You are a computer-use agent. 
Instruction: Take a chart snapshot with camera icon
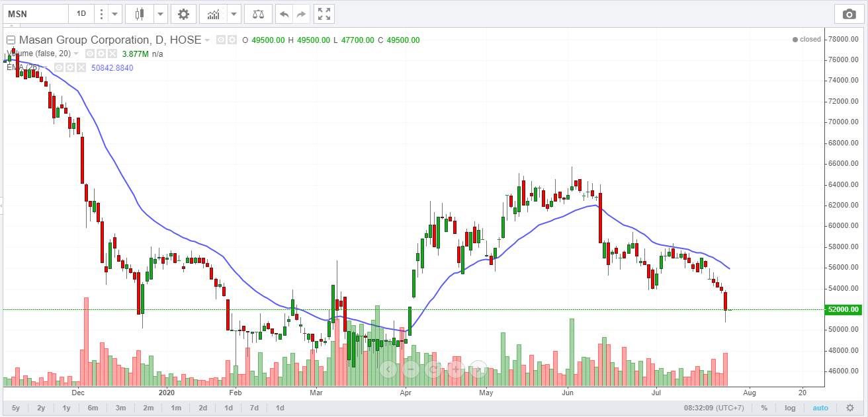[848, 13]
